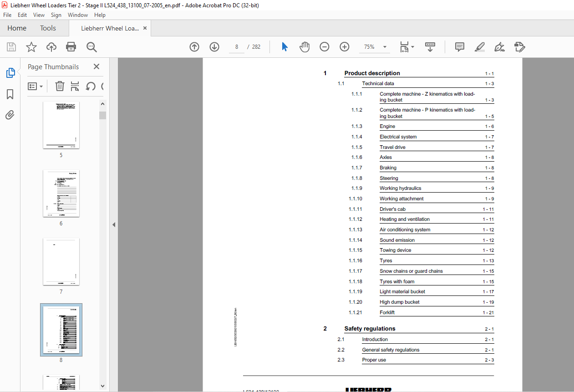Open the Help menu
The height and width of the screenshot is (392, 574).
[100, 15]
